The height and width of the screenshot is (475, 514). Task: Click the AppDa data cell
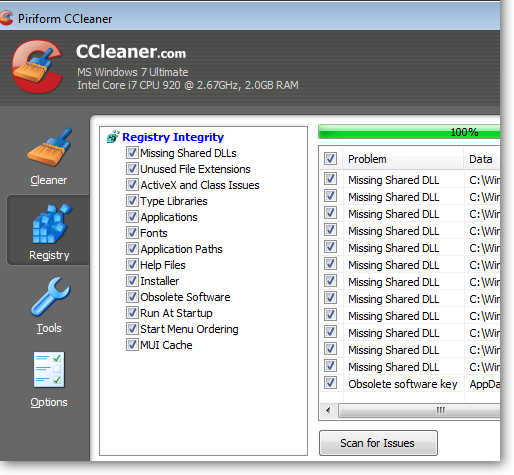pyautogui.click(x=484, y=384)
